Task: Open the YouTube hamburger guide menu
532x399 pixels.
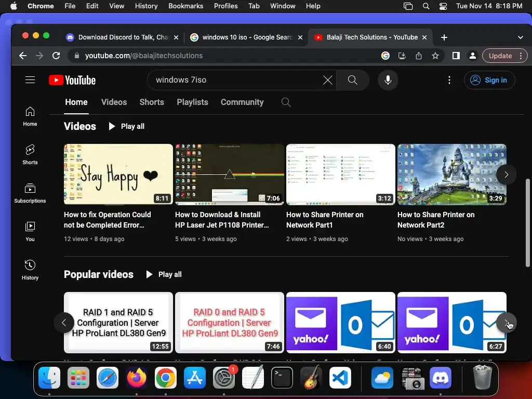Action: point(30,80)
